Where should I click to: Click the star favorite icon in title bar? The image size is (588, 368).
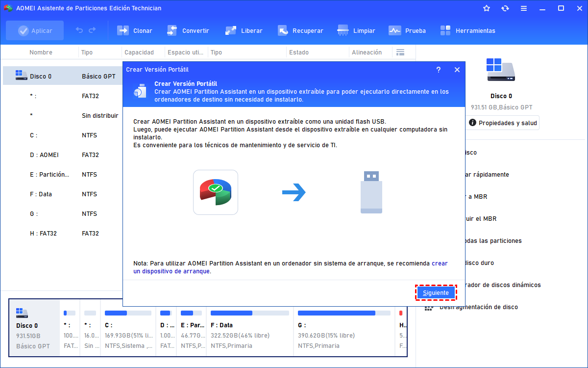[x=487, y=8]
